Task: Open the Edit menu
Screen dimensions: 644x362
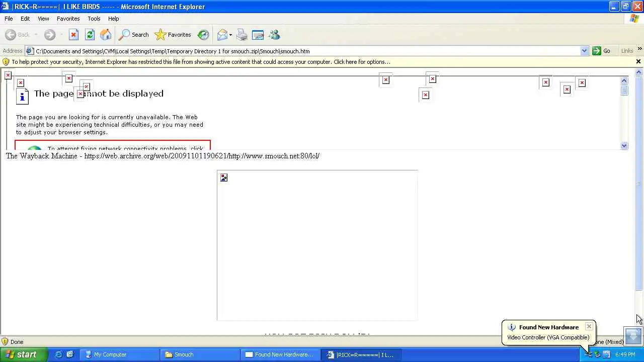Action: click(25, 19)
